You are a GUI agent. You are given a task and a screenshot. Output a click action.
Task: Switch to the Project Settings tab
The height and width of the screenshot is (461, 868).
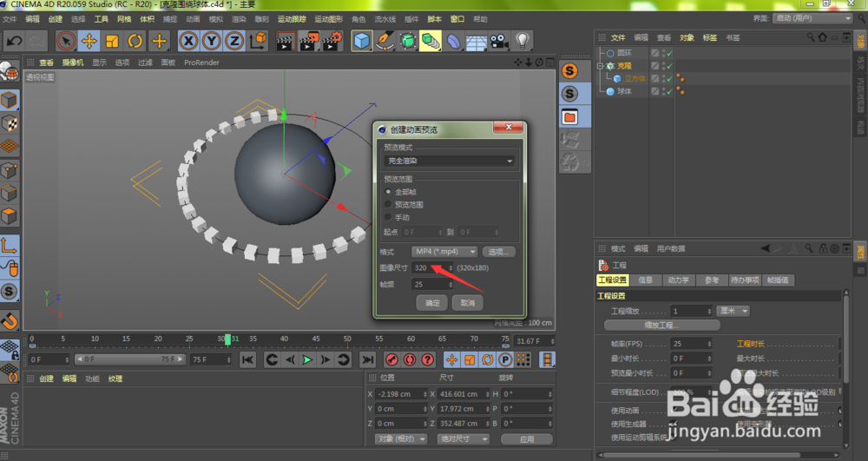click(612, 280)
